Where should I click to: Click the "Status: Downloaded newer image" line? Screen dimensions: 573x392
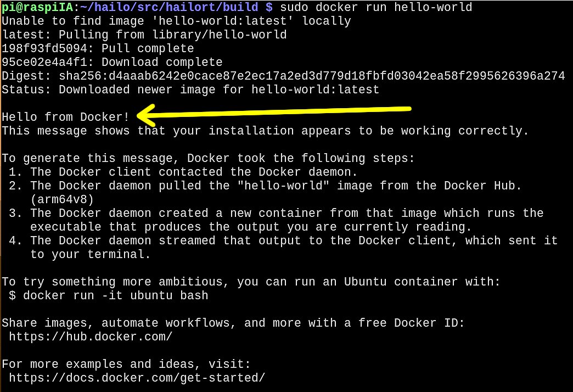click(x=190, y=89)
